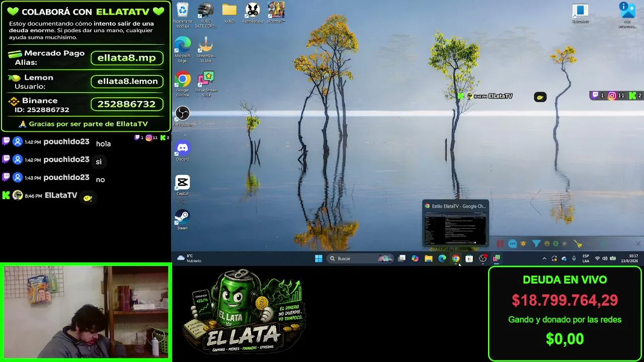The width and height of the screenshot is (644, 362).
Task: Open the volume tray icon
Action: pyautogui.click(x=605, y=258)
